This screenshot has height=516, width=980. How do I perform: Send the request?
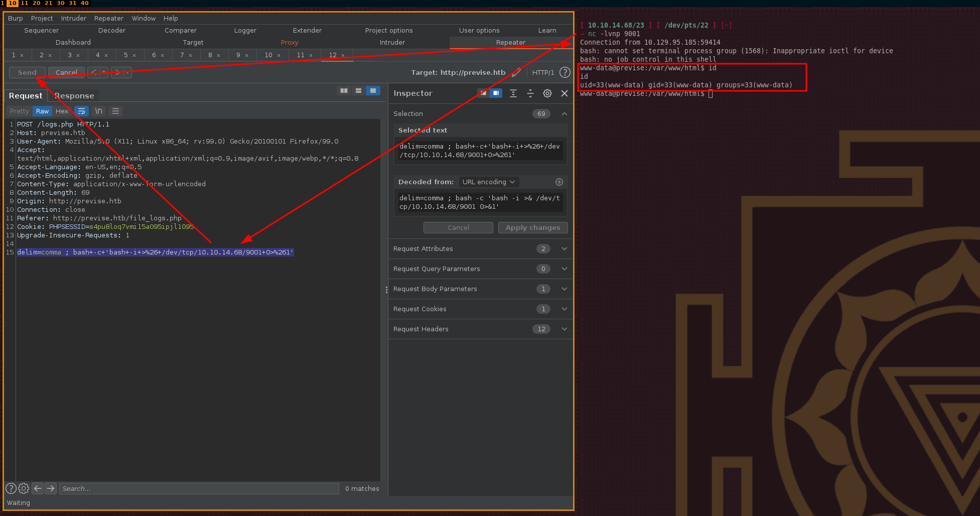27,72
